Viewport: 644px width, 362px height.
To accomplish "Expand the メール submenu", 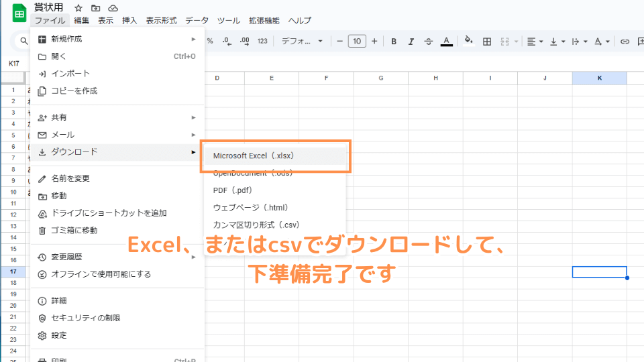I will point(117,135).
